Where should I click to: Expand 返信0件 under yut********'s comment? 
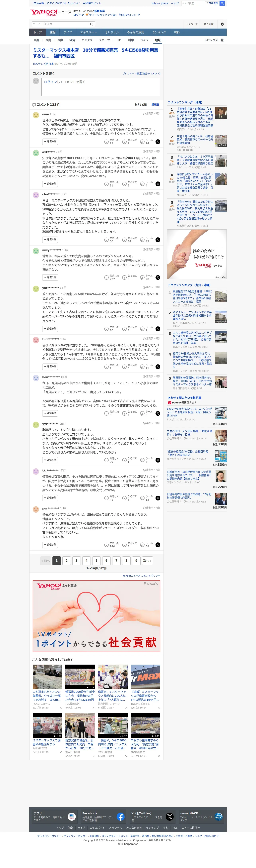pyautogui.click(x=50, y=329)
